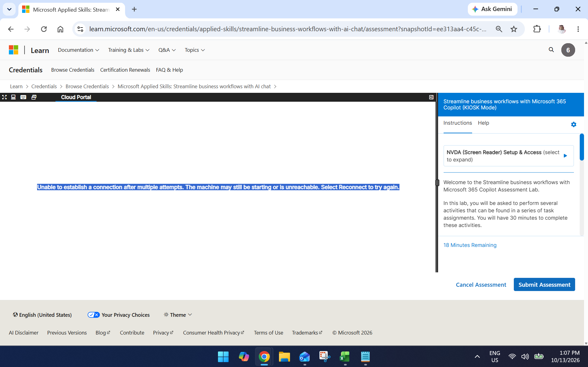Switch to the Help tab
Viewport: 588px width, 367px height.
(x=483, y=123)
